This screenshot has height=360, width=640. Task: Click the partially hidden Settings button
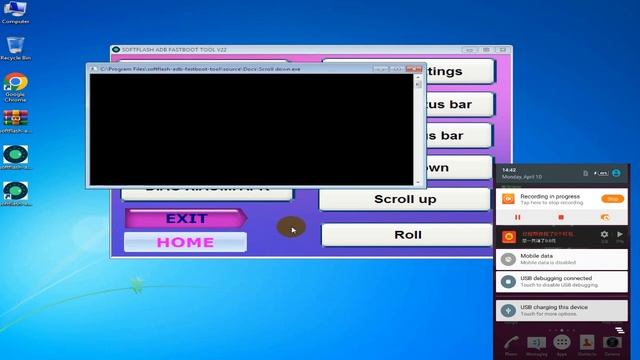(460, 71)
